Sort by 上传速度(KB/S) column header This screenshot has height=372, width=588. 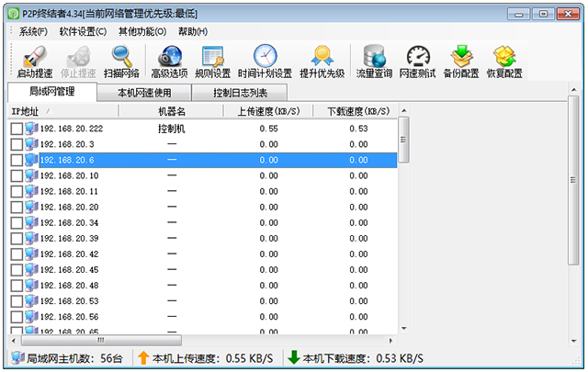[268, 111]
